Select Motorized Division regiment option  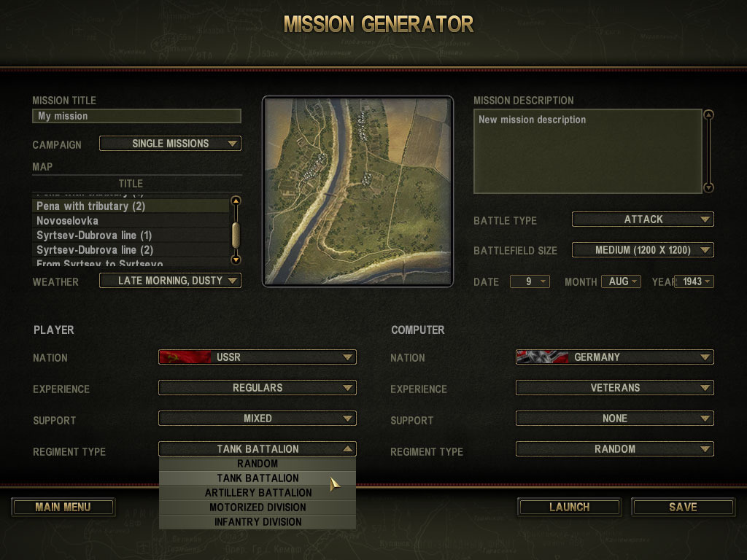(258, 507)
